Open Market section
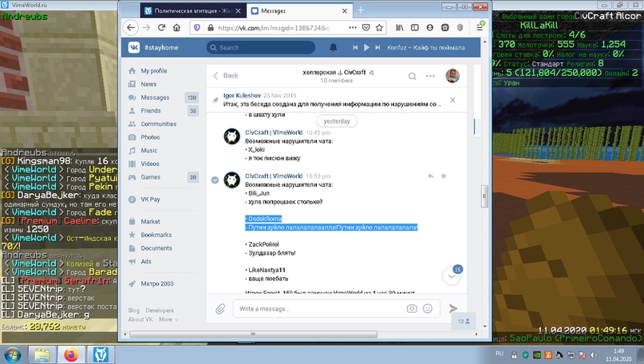The image size is (644, 364). (x=150, y=221)
